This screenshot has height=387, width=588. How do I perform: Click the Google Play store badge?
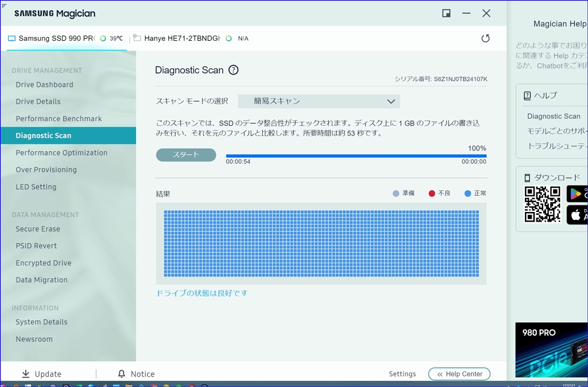point(577,194)
